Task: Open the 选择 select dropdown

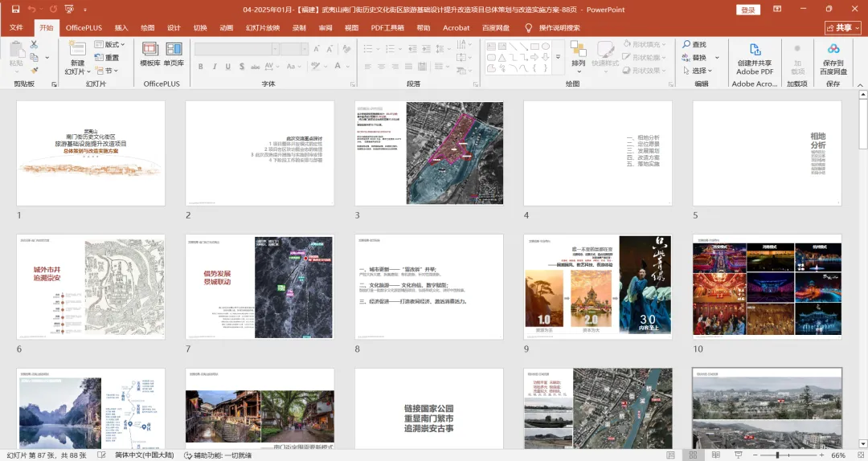Action: (698, 71)
